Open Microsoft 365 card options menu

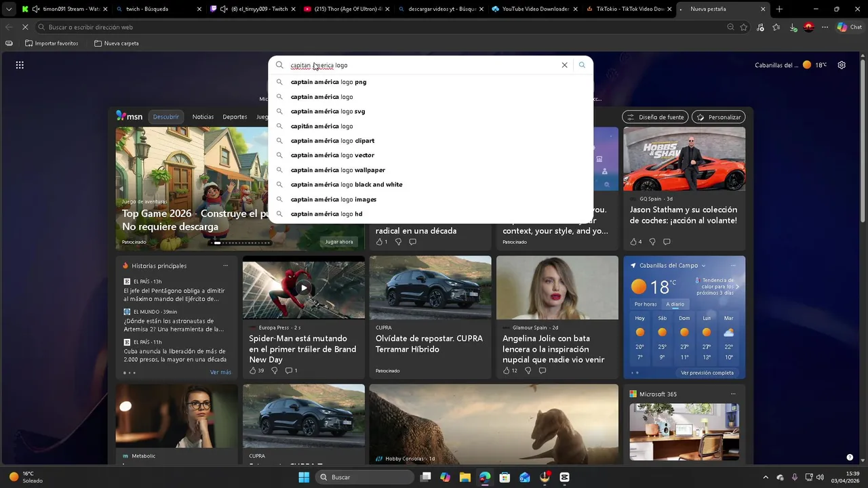pos(732,394)
